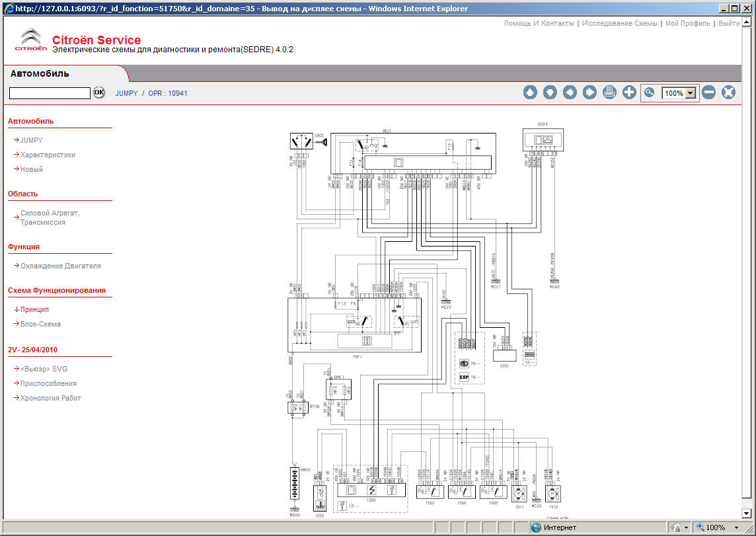This screenshot has width=756, height=536.
Task: Click the C001 connector component
Action: point(504,356)
